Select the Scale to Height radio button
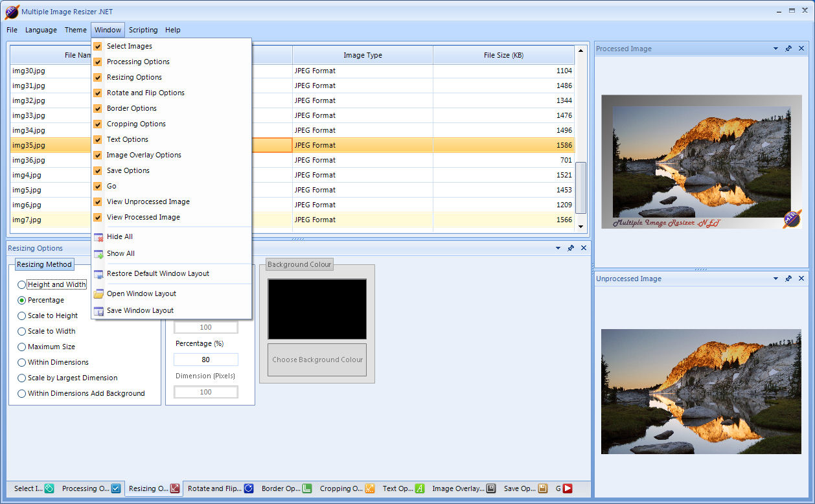This screenshot has width=815, height=504. [22, 316]
